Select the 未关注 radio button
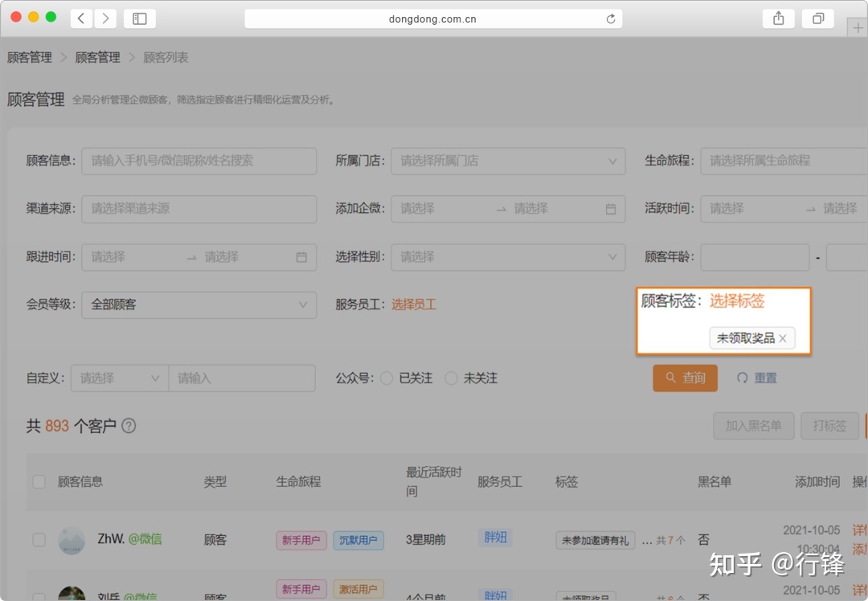The image size is (868, 601). [451, 378]
